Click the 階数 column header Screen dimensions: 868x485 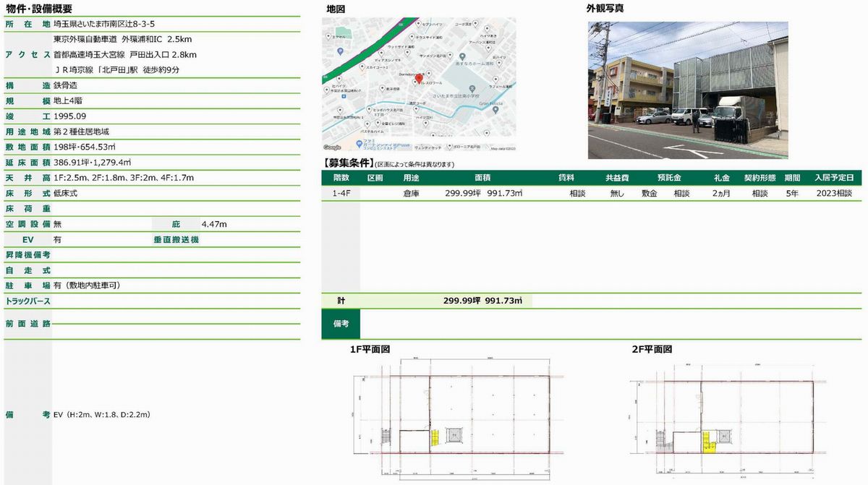pos(341,178)
